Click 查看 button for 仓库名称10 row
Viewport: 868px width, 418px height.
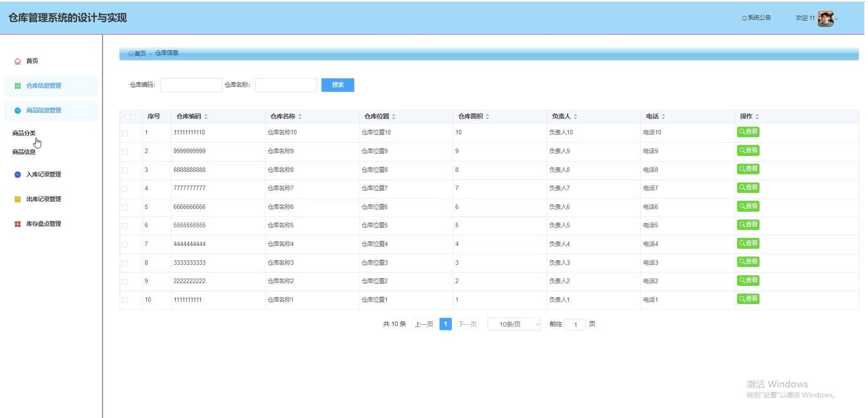[748, 132]
